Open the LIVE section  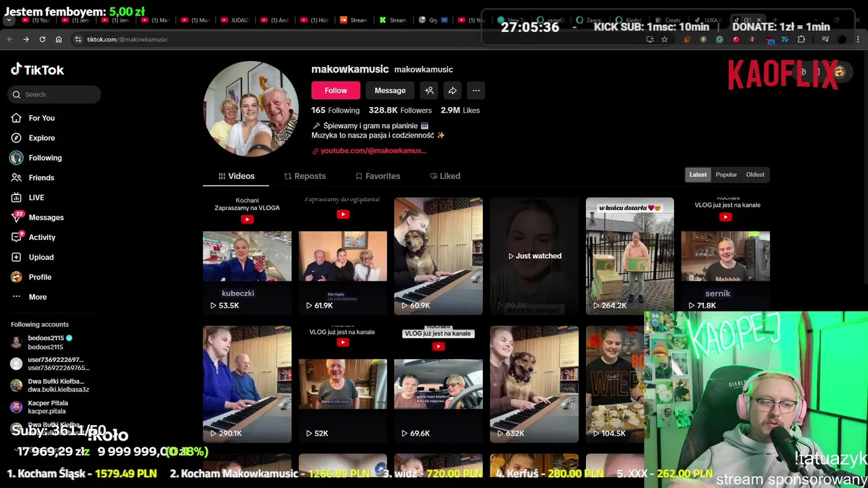27,197
